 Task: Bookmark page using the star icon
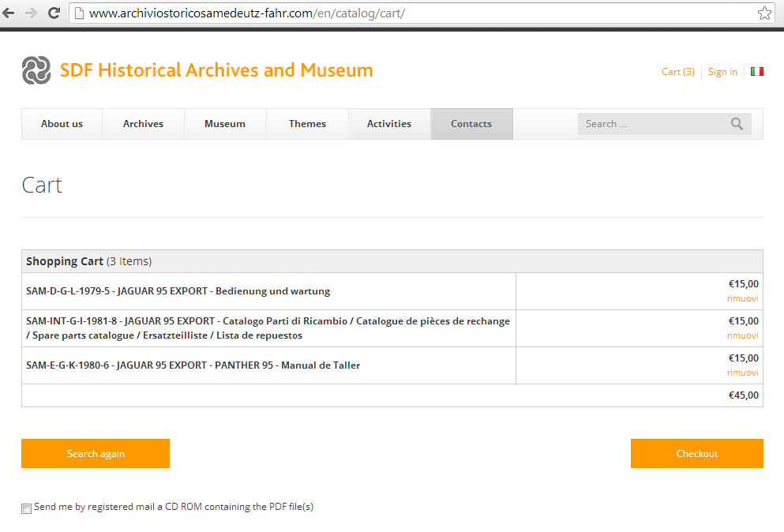click(x=763, y=13)
